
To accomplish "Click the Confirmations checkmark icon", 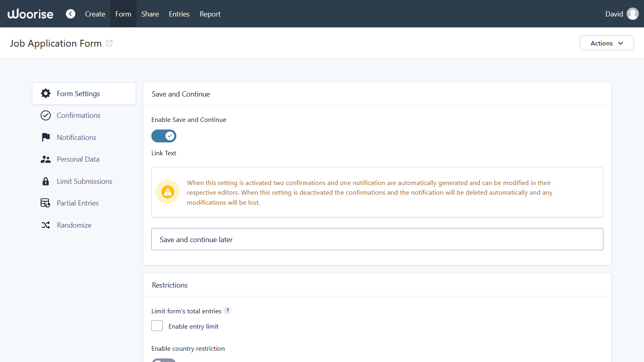I will 46,115.
